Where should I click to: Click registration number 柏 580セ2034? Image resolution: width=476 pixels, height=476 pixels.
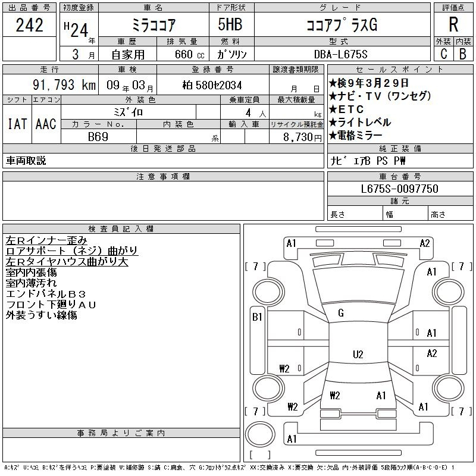click(212, 85)
